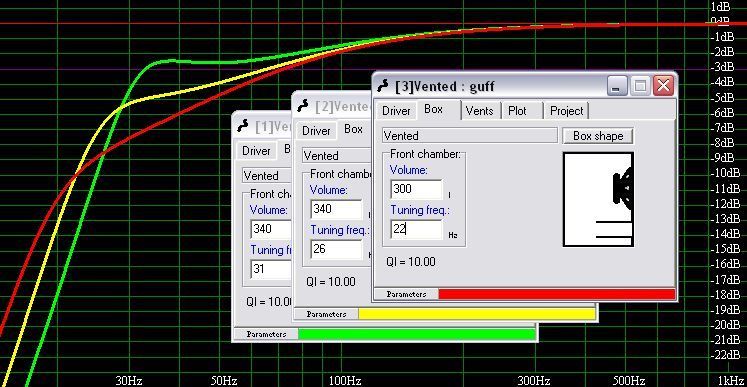The height and width of the screenshot is (387, 747).
Task: Click the WinISD icon in [1]Vented window title
Action: tap(243, 126)
